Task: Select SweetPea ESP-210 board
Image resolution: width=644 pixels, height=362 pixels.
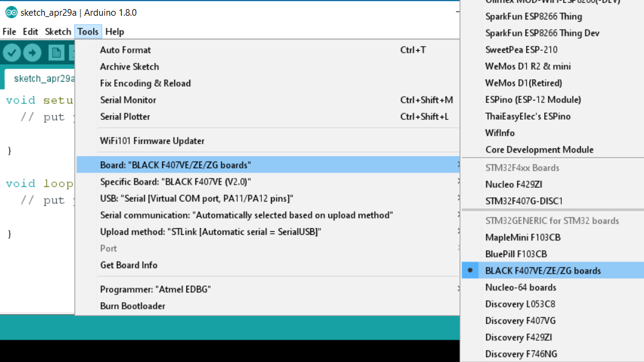Action: coord(553,50)
